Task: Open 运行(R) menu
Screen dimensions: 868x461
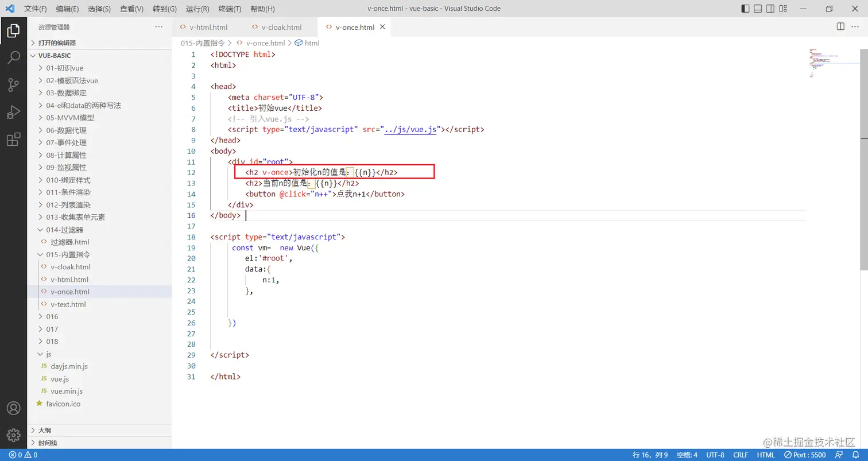Action: coord(197,9)
